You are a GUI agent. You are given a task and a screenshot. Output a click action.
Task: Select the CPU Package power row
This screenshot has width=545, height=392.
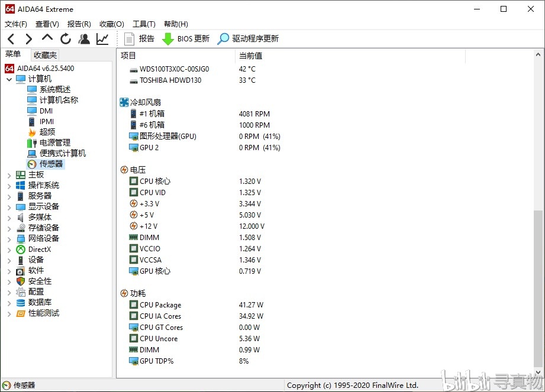[156, 305]
